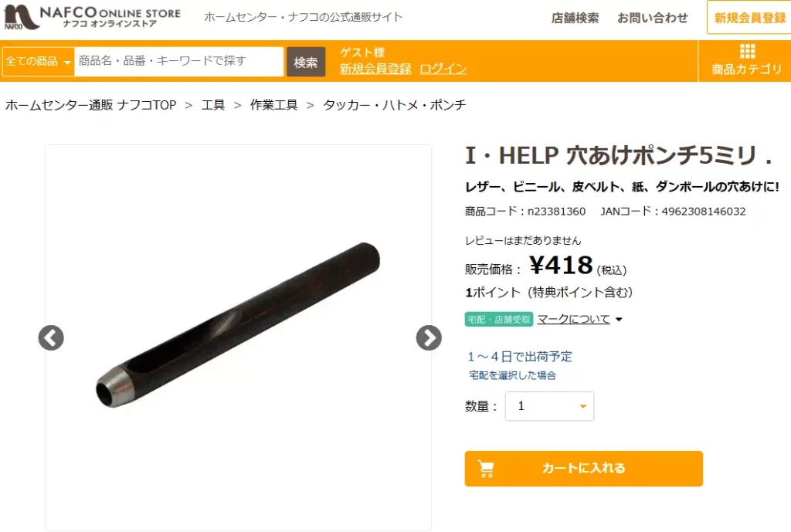Click the 宅配・店舗受取 green badge
791x532 pixels.
(498, 319)
